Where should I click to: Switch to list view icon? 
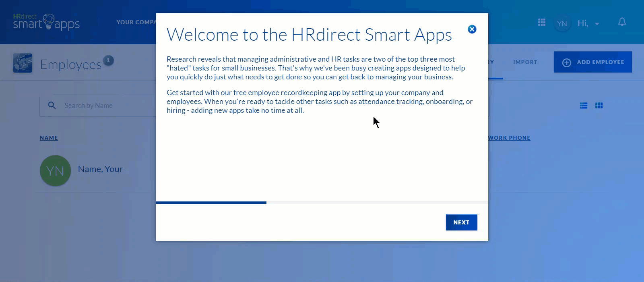pos(584,106)
